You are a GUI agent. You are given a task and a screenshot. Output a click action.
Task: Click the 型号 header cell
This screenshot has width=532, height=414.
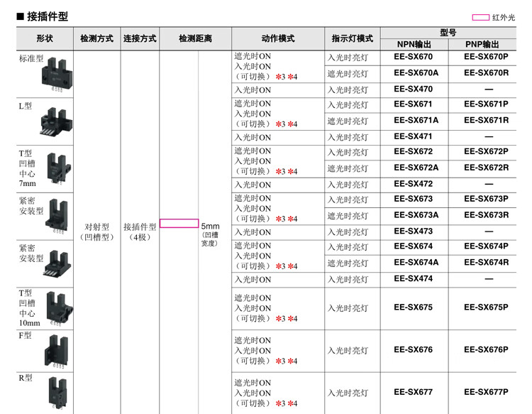[448, 33]
